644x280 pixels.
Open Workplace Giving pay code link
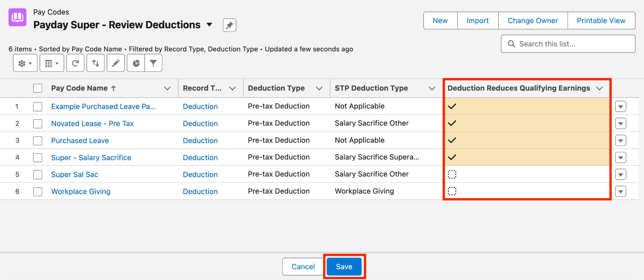pyautogui.click(x=81, y=192)
